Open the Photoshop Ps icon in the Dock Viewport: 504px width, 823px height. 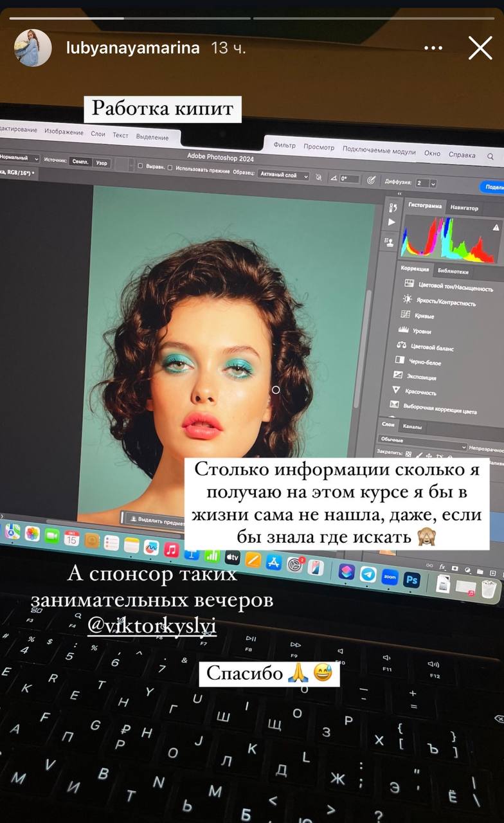411,579
